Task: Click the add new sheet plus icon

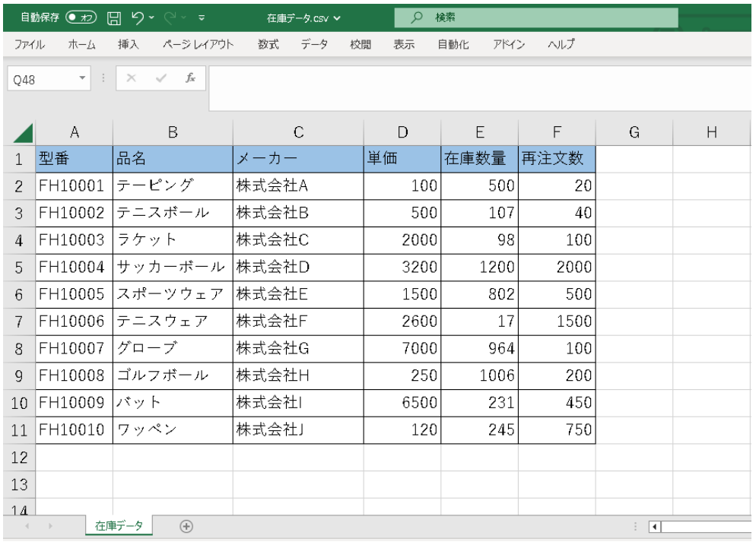Action: (x=187, y=526)
